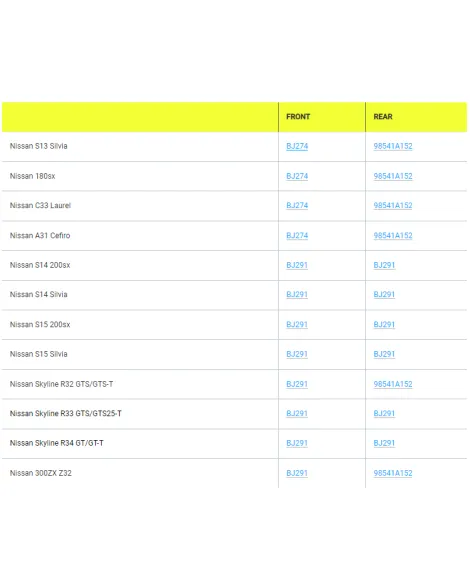This screenshot has height=588, width=470.
Task: Click front BJ291 link for Nissan S14 Silvia
Action: [297, 294]
